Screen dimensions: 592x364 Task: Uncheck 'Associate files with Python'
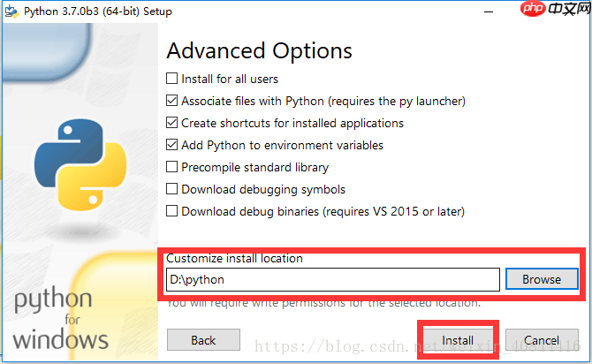pos(172,101)
